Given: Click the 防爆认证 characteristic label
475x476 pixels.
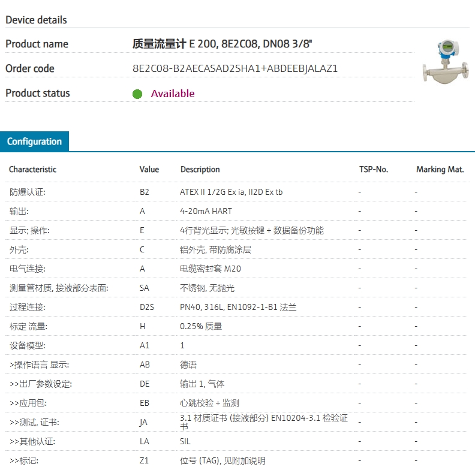Looking at the screenshot, I should coord(28,192).
